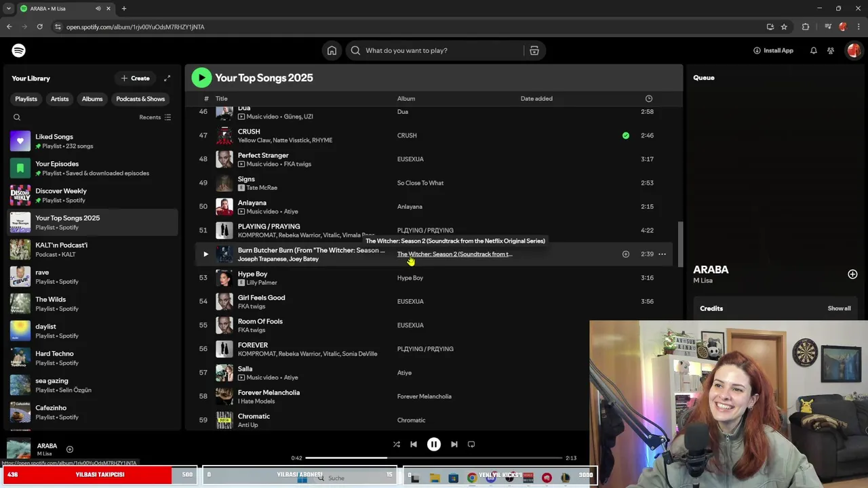Open Your Episodes in library
Viewport: 868px width, 488px height.
point(93,168)
